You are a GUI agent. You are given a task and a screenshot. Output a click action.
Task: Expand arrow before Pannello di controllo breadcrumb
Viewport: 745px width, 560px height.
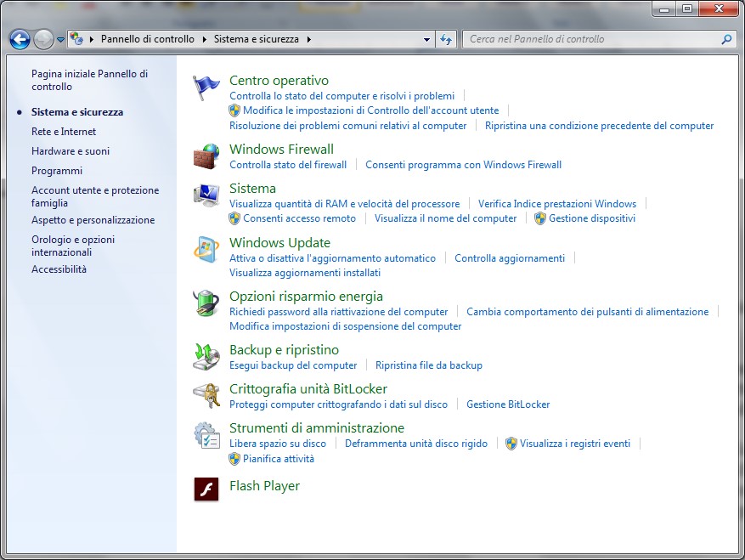click(91, 39)
